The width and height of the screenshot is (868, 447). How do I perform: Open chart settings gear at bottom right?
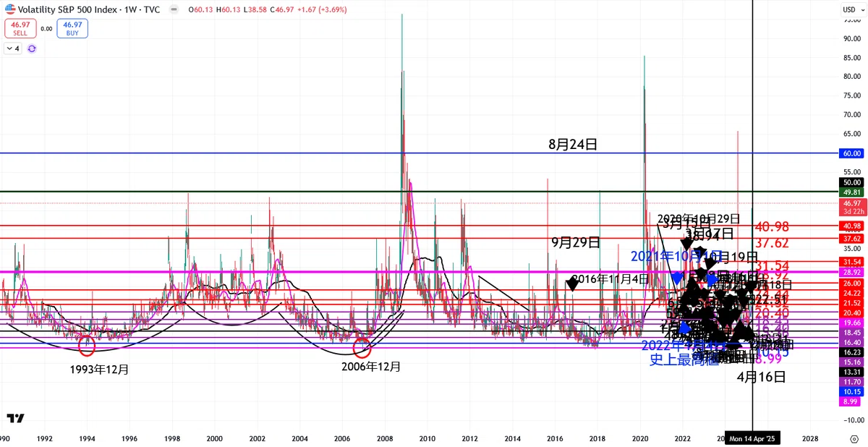[x=854, y=438]
